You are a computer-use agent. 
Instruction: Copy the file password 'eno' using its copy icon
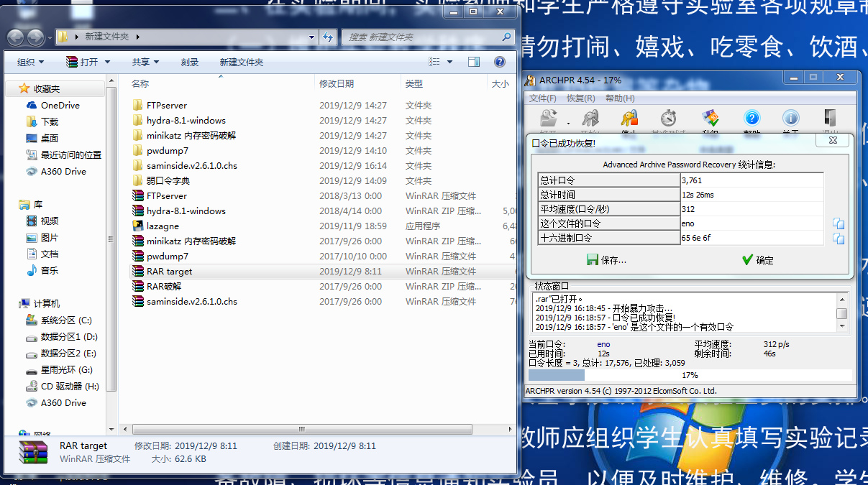click(x=839, y=223)
